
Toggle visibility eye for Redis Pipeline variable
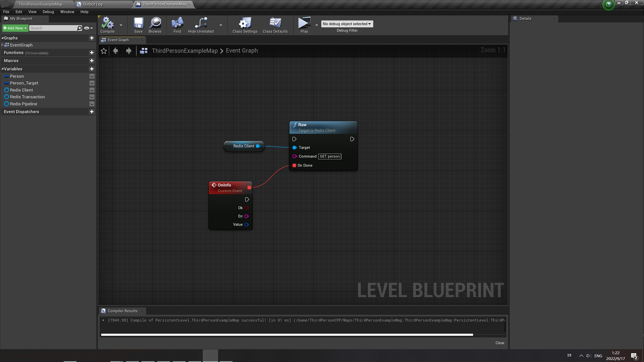92,104
